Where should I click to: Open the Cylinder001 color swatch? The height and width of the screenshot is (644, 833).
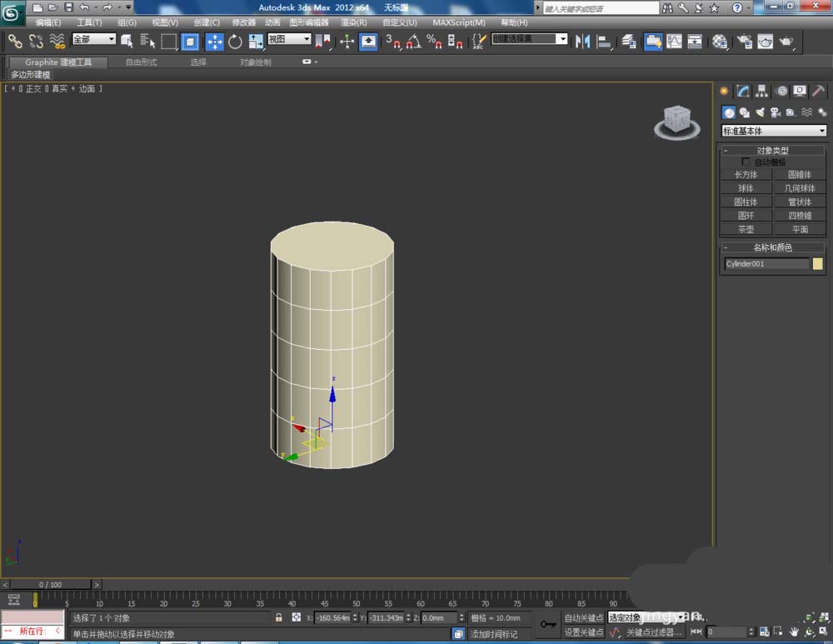[x=817, y=264]
